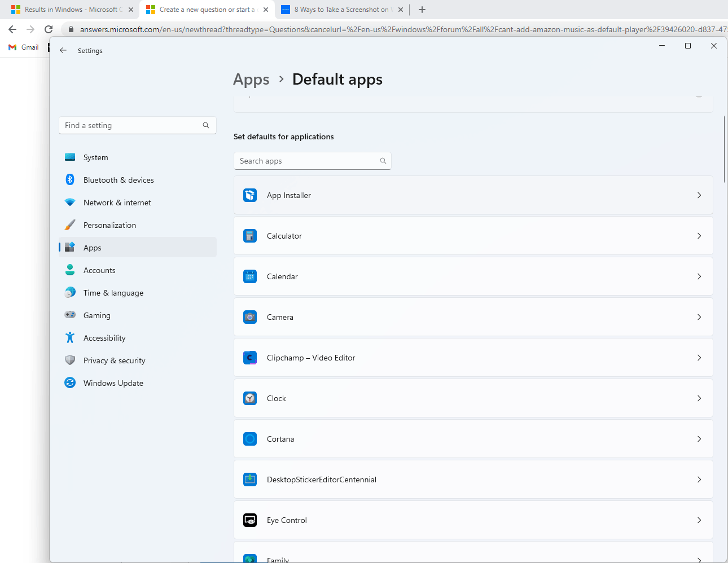Click the Accessibility figure icon
This screenshot has height=563, width=728.
[x=70, y=337]
